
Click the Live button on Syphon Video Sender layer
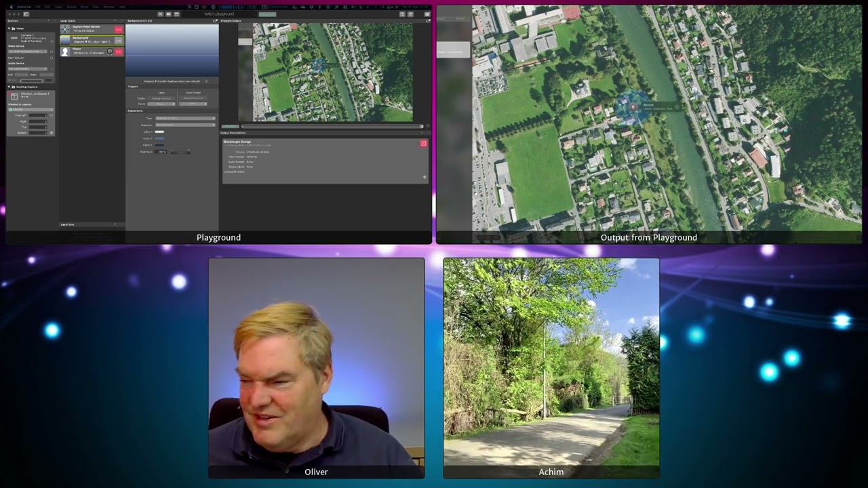pyautogui.click(x=119, y=30)
